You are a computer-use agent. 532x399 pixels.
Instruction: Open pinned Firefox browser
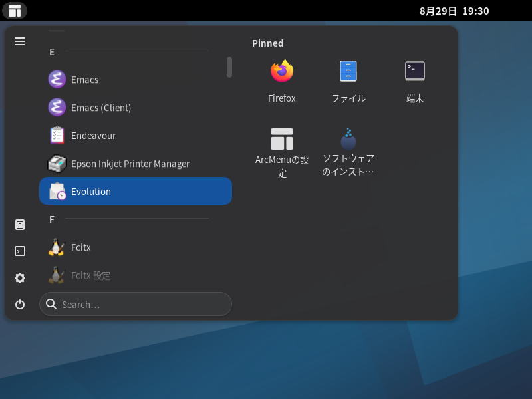point(281,81)
